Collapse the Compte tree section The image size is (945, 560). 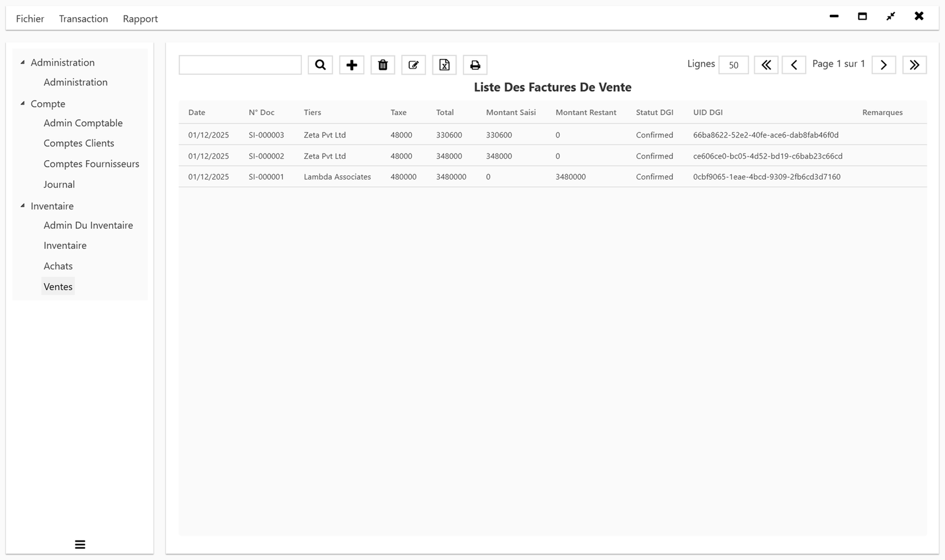coord(22,103)
